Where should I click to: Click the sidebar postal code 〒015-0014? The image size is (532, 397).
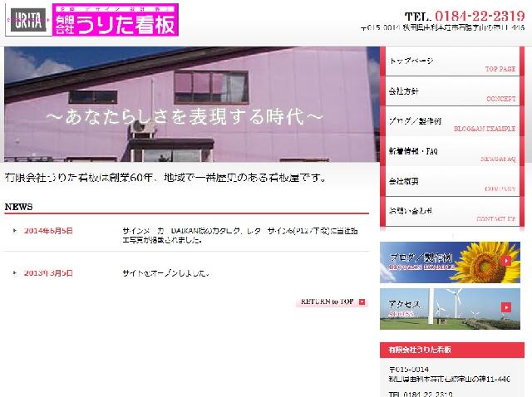409,370
